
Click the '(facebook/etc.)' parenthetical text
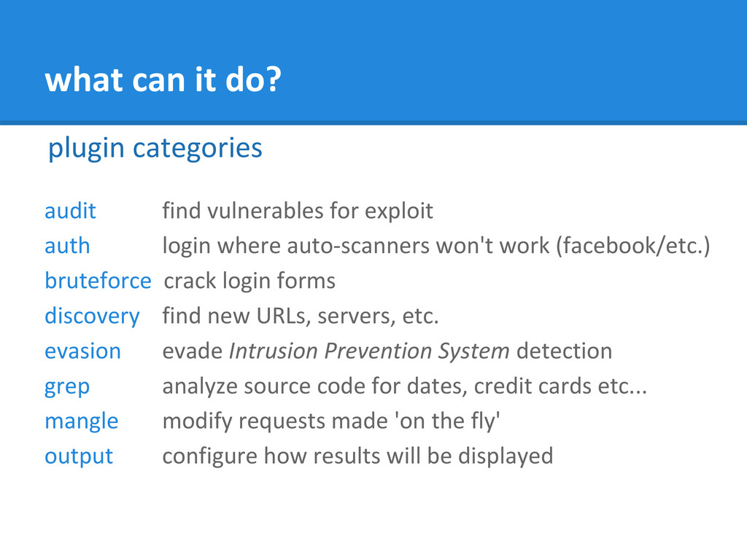coord(633,246)
